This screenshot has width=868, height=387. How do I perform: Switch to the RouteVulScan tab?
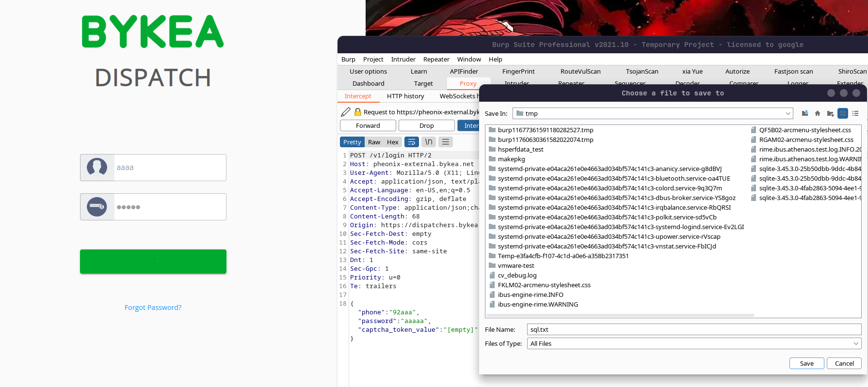click(580, 71)
